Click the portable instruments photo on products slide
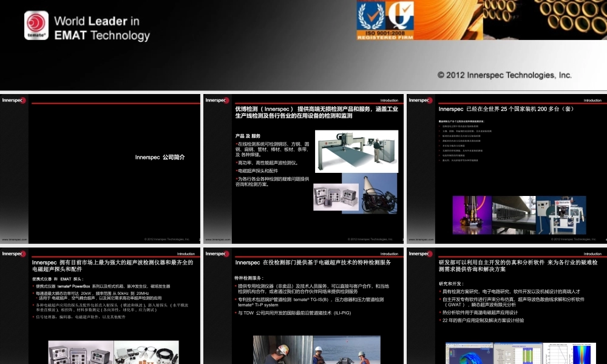 pyautogui.click(x=336, y=197)
